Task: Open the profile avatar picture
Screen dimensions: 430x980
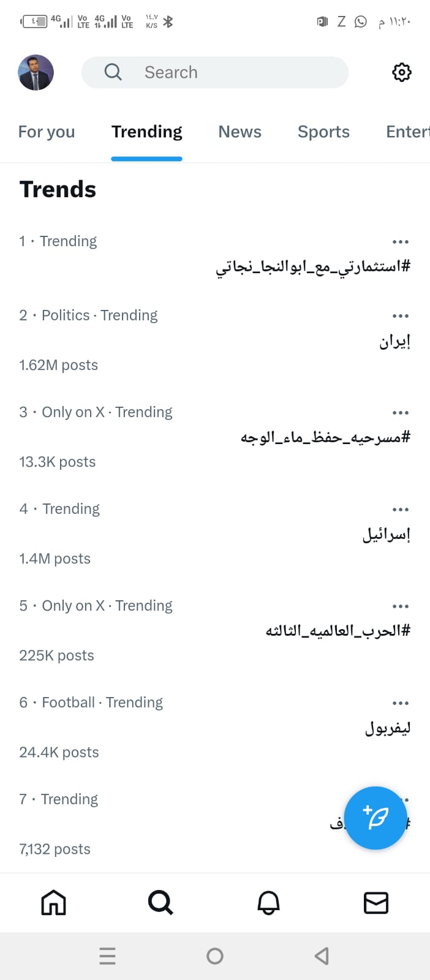Action: pos(36,72)
